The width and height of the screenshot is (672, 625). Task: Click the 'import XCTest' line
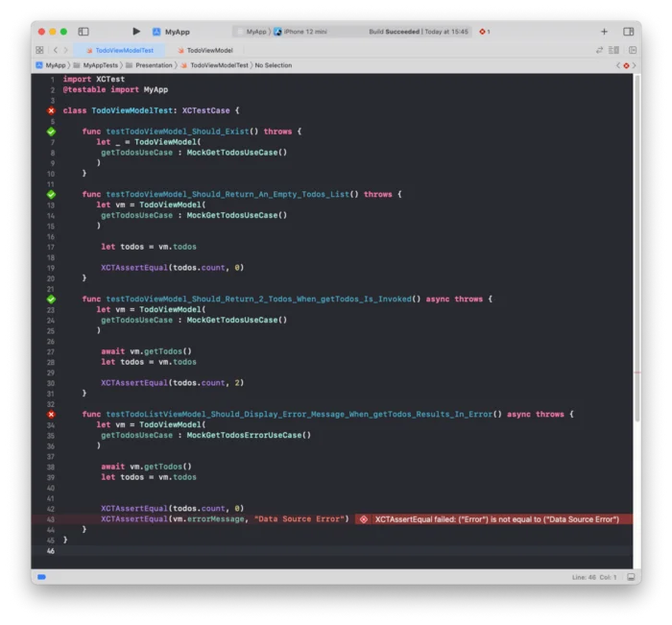coord(94,80)
